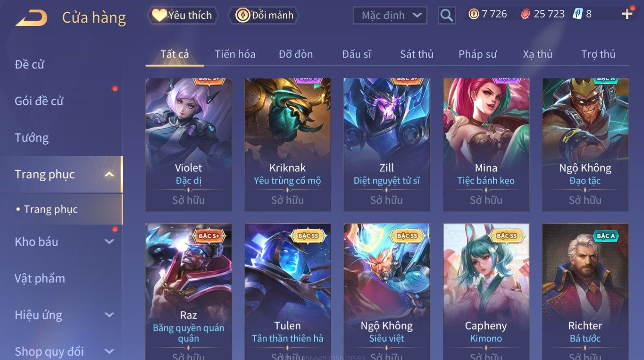Viewport: 644px width, 360px height.
Task: Switch to the Sát thủ tab
Action: coord(417,54)
